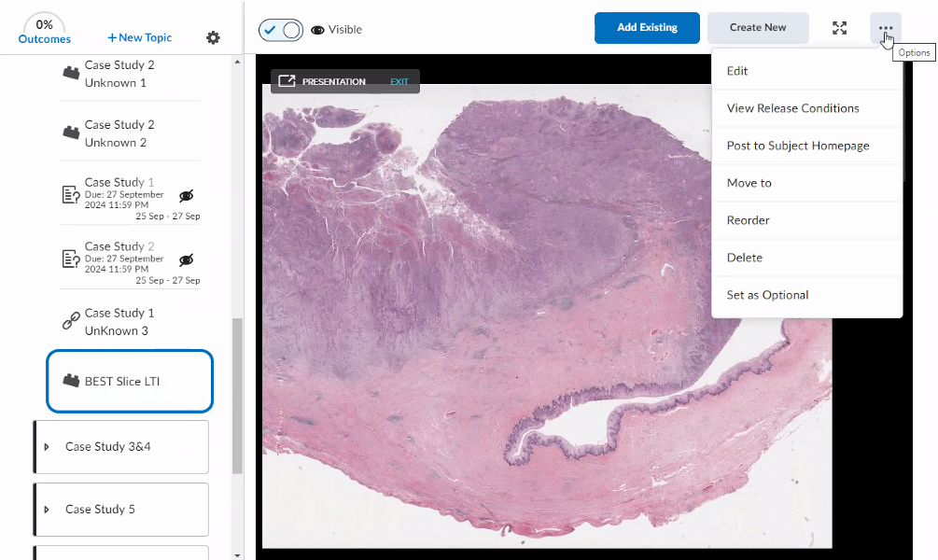Choose Move to in the menu
This screenshot has height=560, width=938.
806,183
